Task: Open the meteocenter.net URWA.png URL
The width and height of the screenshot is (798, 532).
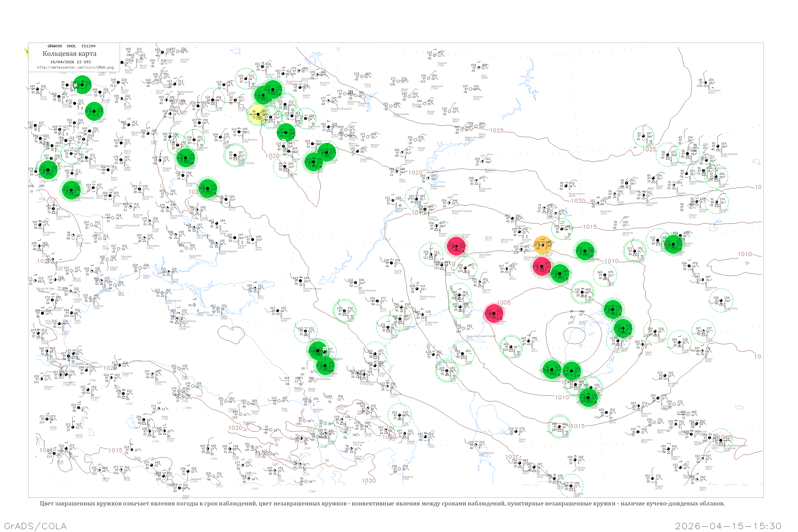Action: tap(75, 68)
